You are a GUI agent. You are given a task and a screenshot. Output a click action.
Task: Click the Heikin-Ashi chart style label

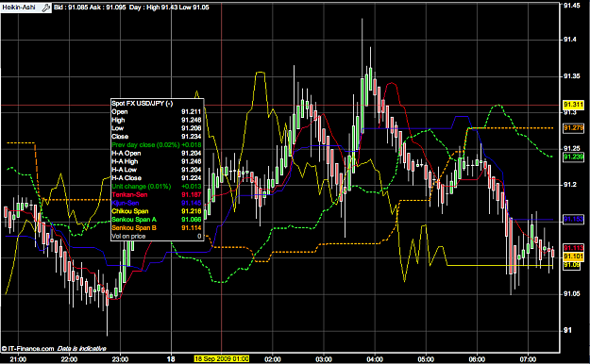[19, 8]
